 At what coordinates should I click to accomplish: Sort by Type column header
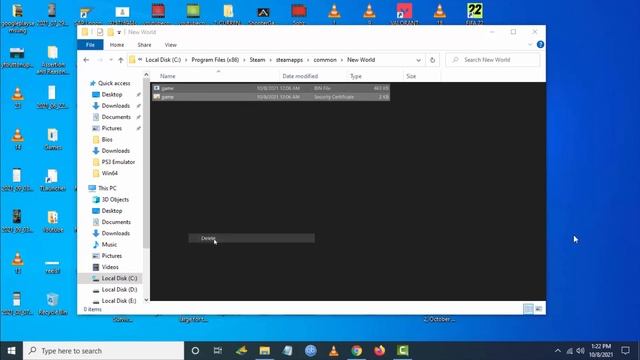click(356, 76)
